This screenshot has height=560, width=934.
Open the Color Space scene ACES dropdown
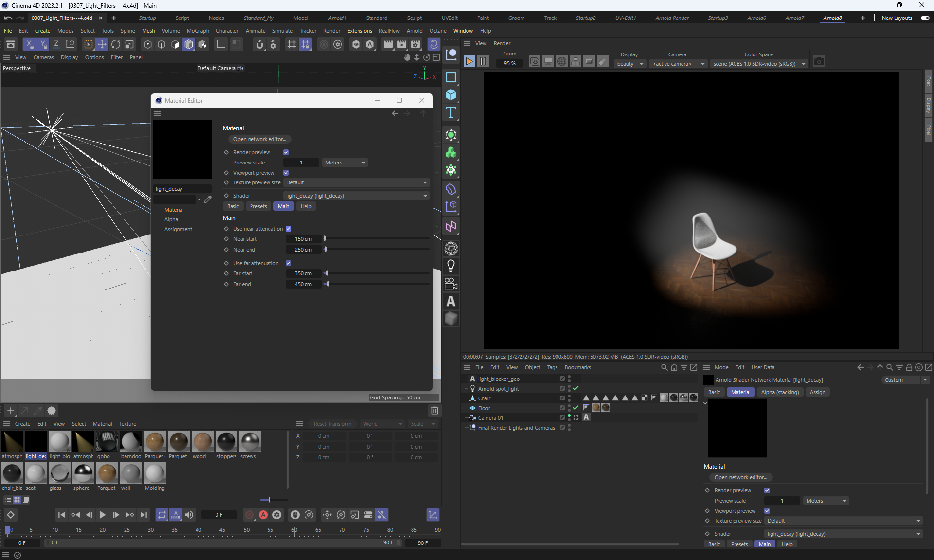(759, 64)
